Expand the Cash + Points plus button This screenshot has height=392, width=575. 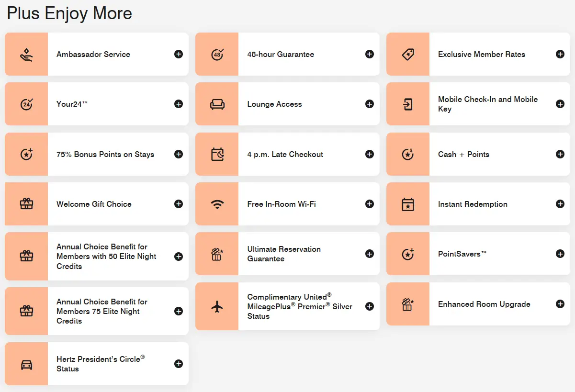[560, 154]
